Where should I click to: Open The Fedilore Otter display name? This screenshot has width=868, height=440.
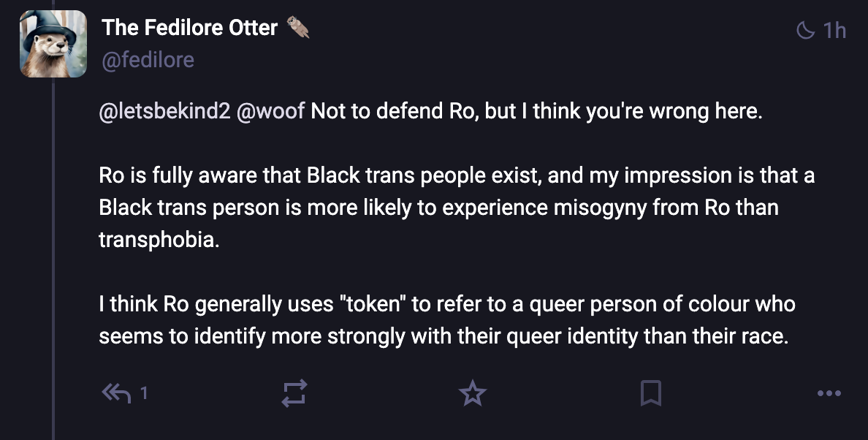(190, 28)
